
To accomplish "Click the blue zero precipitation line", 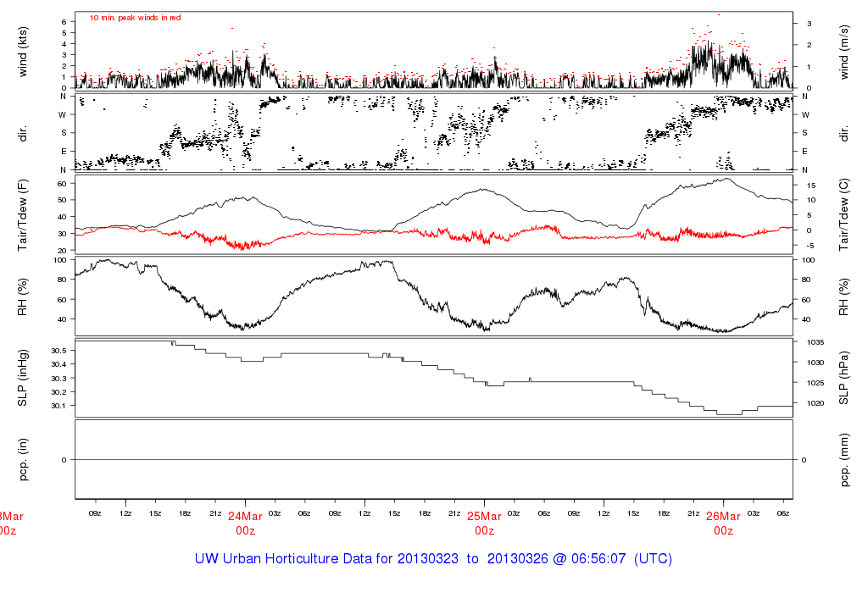I will [433, 460].
